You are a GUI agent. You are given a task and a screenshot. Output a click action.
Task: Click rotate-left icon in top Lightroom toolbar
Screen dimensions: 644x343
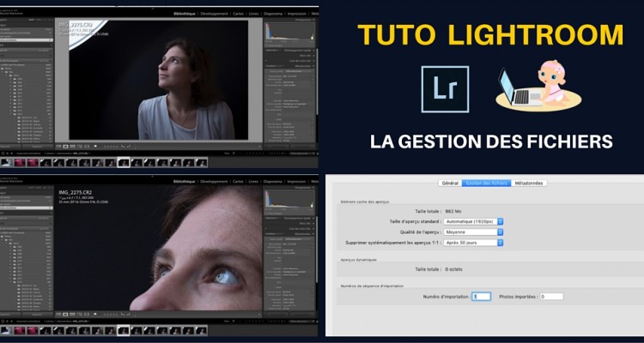[123, 146]
